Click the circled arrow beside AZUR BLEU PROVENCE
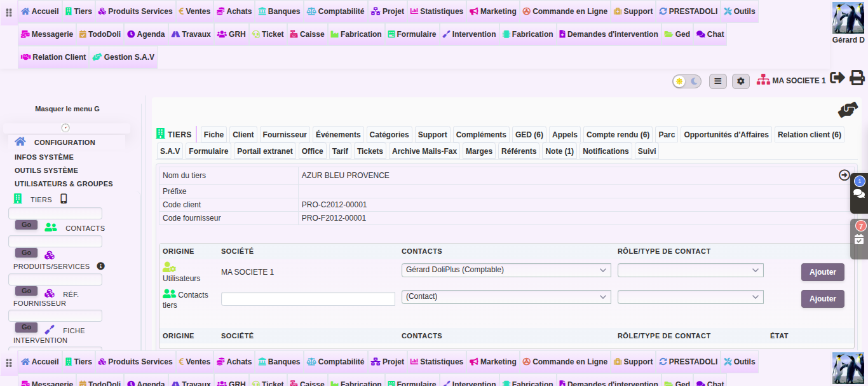Screen dimensions: 868x386 pos(844,175)
